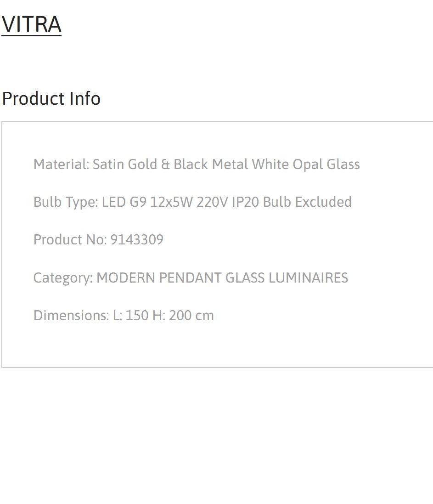Screen dimensions: 433x504
Task: Click the Category MODERN PENDANT GLASS LUMINAIRES text
Action: pos(191,277)
